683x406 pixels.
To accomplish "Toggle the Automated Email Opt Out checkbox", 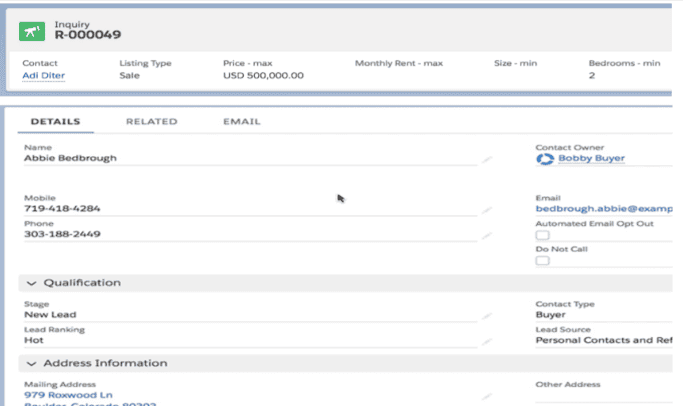I will click(543, 236).
